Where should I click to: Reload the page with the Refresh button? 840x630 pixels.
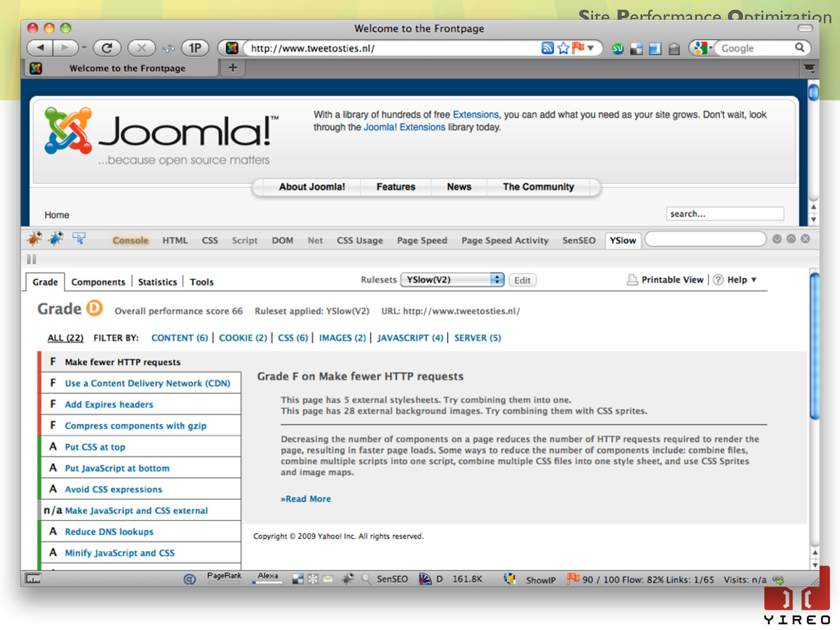[x=107, y=48]
